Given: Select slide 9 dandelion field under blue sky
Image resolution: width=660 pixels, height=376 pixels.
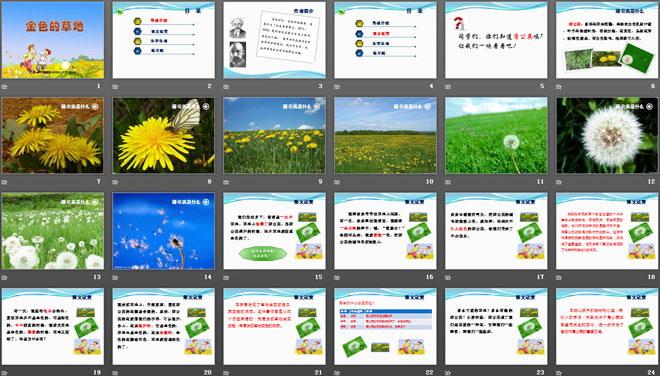Looking at the screenshot, I should [x=274, y=136].
